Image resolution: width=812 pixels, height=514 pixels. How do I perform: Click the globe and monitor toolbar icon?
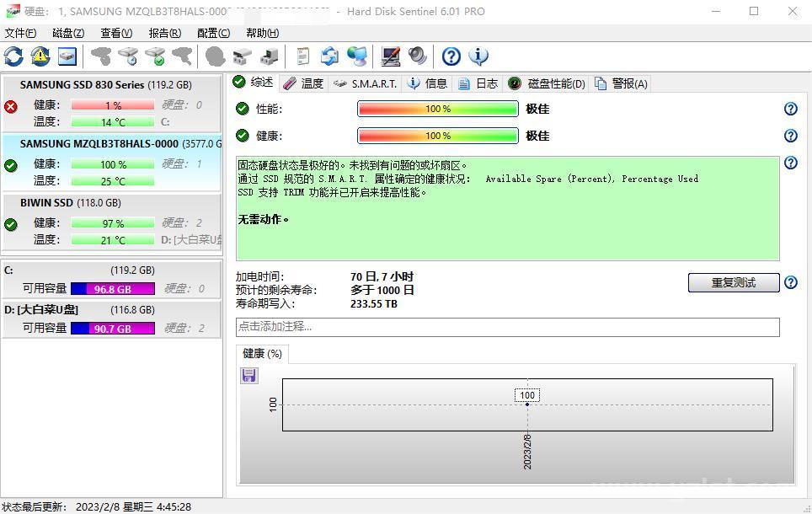(357, 56)
